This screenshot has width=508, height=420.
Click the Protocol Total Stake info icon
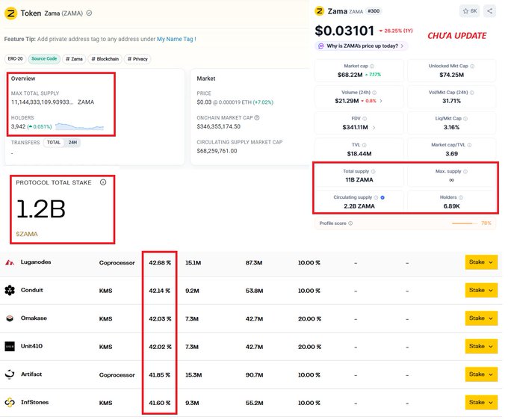pyautogui.click(x=103, y=182)
